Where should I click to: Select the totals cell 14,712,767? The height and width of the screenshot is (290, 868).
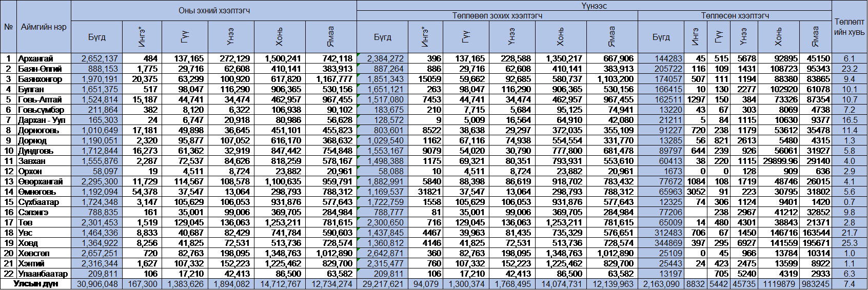tap(280, 284)
